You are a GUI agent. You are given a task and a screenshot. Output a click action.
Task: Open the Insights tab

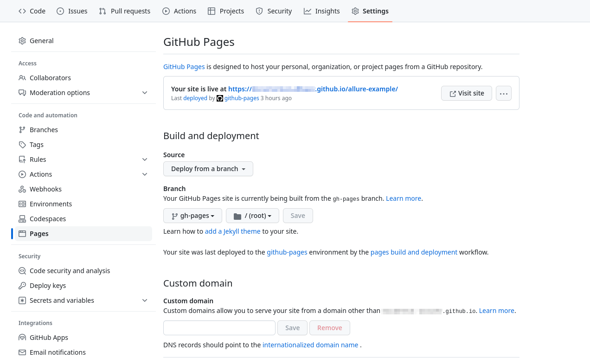pyautogui.click(x=321, y=11)
